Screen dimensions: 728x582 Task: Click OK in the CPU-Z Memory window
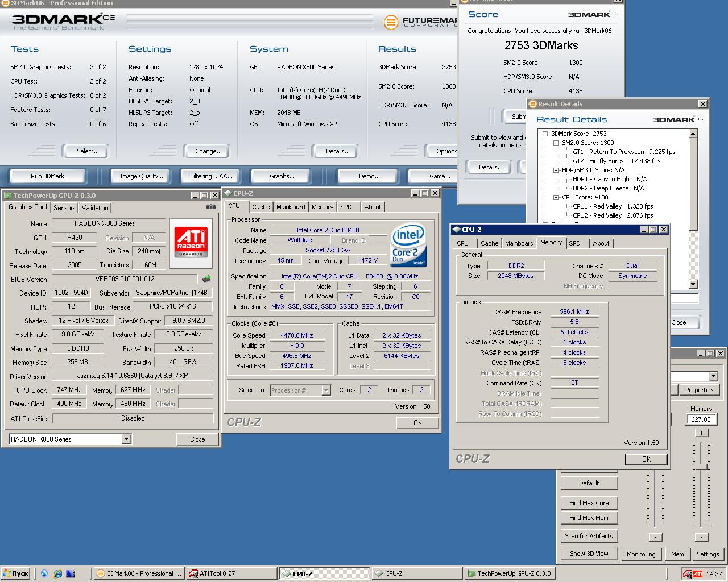(646, 459)
